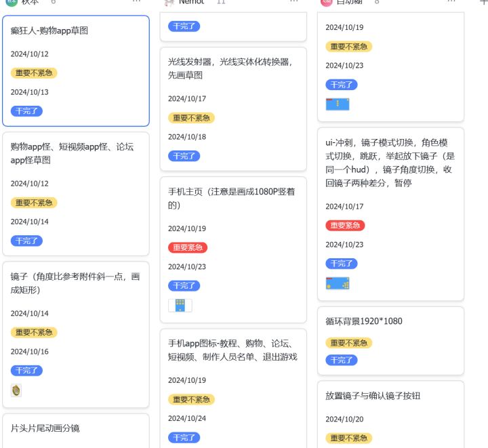Click 重要不紧急 tag on 癫狂人-购物app草图 card
Viewport: 488px width, 448px height.
[34, 73]
